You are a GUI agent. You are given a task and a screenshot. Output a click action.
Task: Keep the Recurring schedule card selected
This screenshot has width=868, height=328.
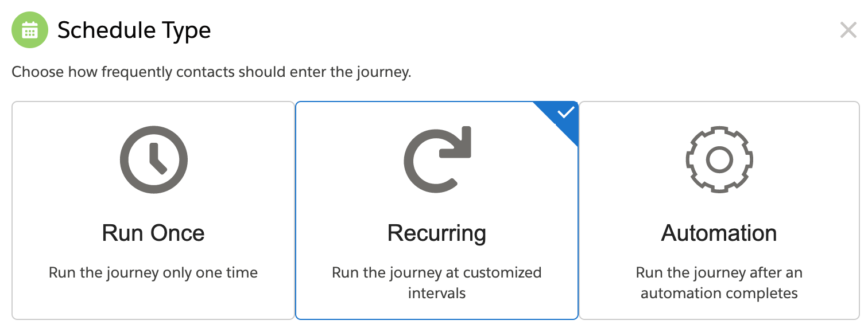437,210
